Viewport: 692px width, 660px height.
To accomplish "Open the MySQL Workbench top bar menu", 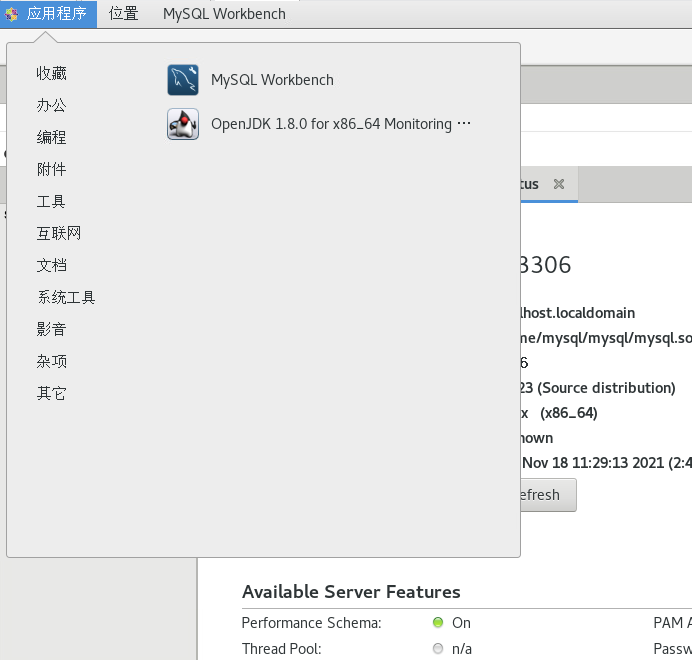I will pyautogui.click(x=224, y=14).
